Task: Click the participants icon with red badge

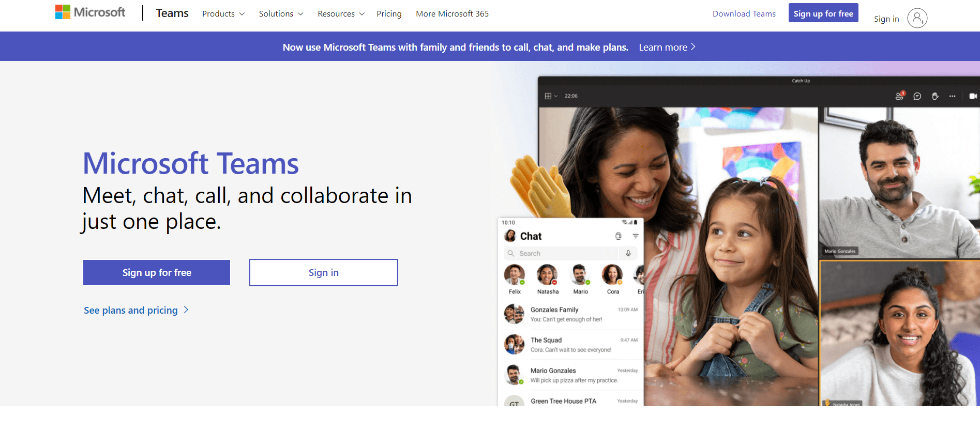Action: [x=900, y=96]
